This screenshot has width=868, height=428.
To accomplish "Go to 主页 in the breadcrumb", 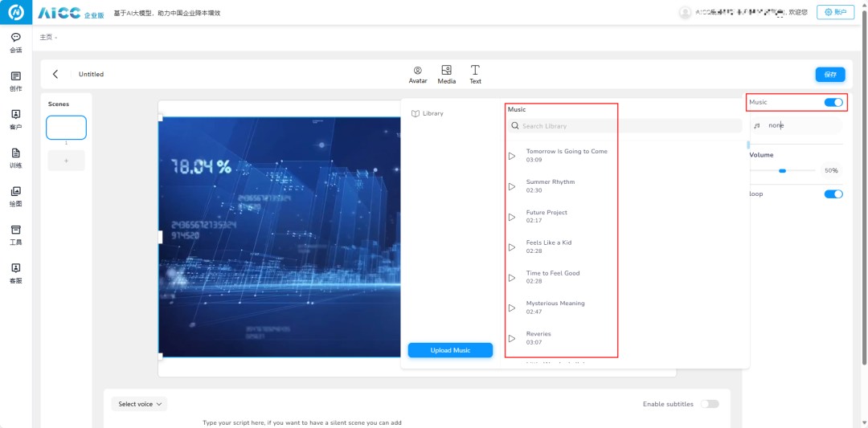I will click(46, 37).
